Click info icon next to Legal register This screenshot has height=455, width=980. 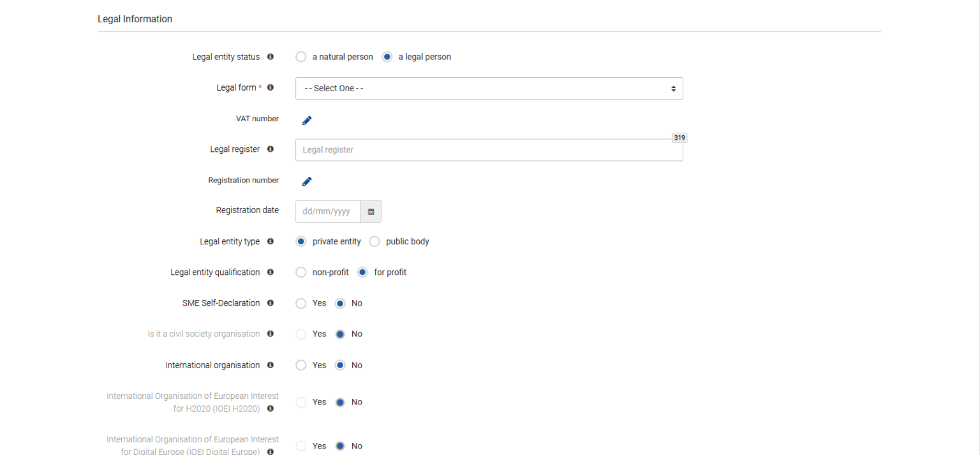(x=271, y=149)
